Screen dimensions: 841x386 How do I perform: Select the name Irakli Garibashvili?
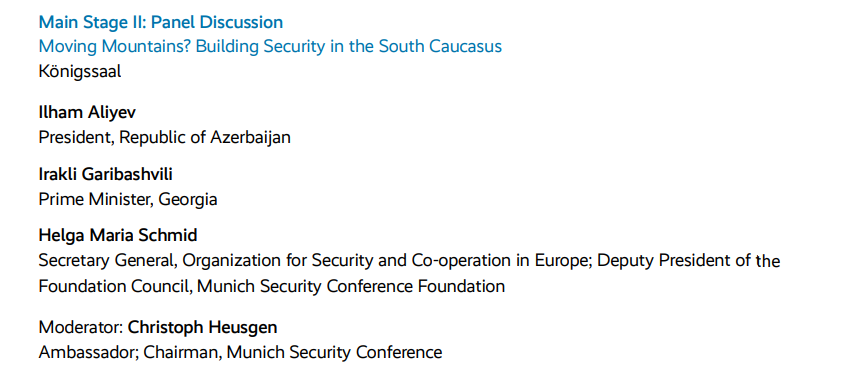coord(106,174)
